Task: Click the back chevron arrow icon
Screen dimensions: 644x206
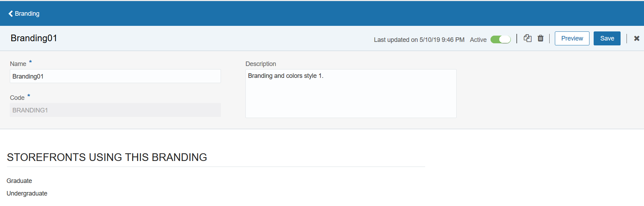Action: coord(10,14)
